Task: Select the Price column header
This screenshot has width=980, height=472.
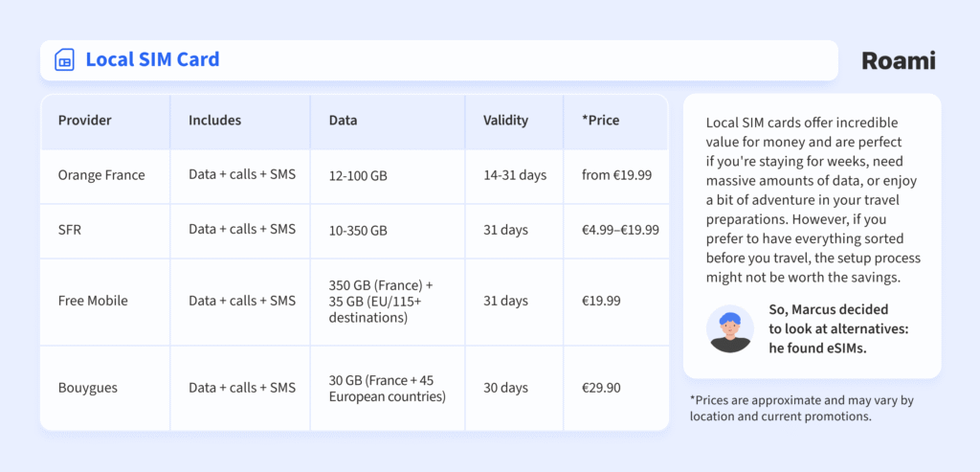Action: pos(600,121)
